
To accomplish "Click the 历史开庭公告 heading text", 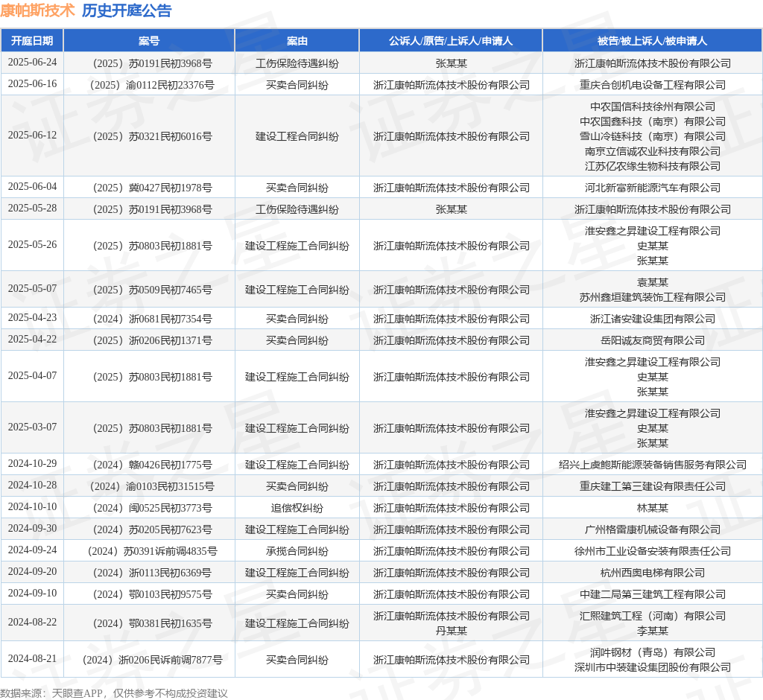I will (x=126, y=10).
